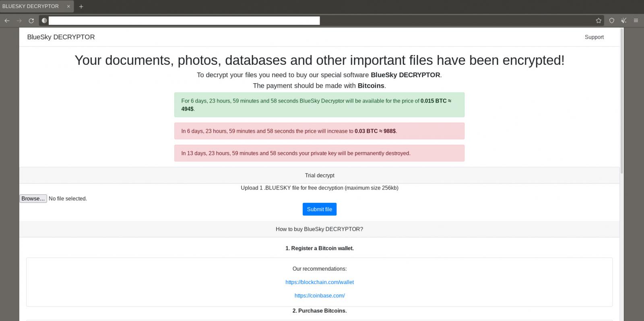The image size is (644, 321).
Task: Reload the page with the refresh icon
Action: click(x=31, y=21)
